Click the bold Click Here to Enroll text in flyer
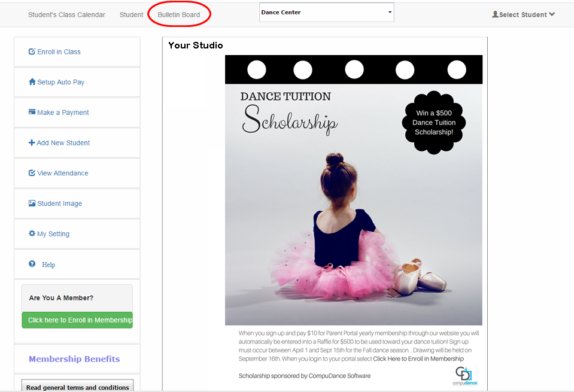The width and height of the screenshot is (574, 392). tap(418, 358)
